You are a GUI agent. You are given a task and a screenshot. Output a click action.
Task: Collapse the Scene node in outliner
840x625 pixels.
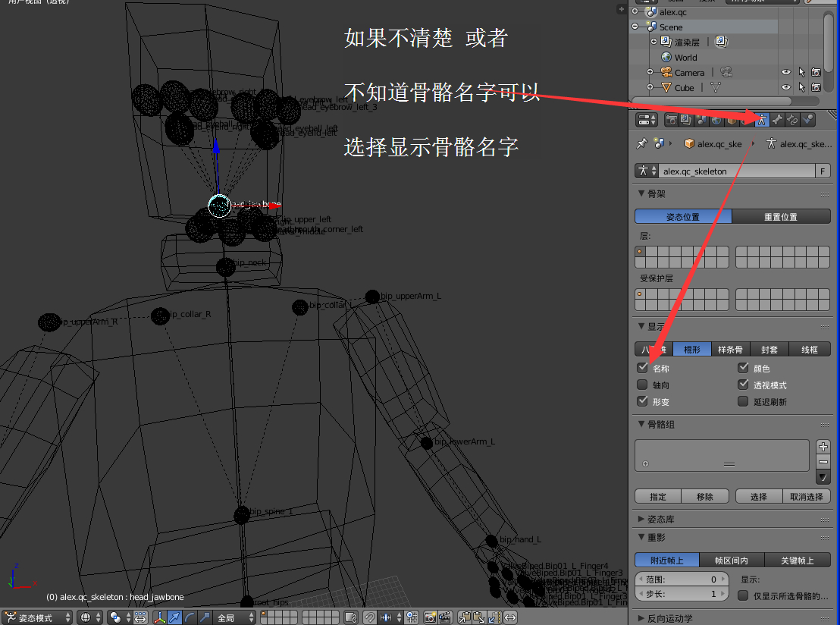click(635, 27)
